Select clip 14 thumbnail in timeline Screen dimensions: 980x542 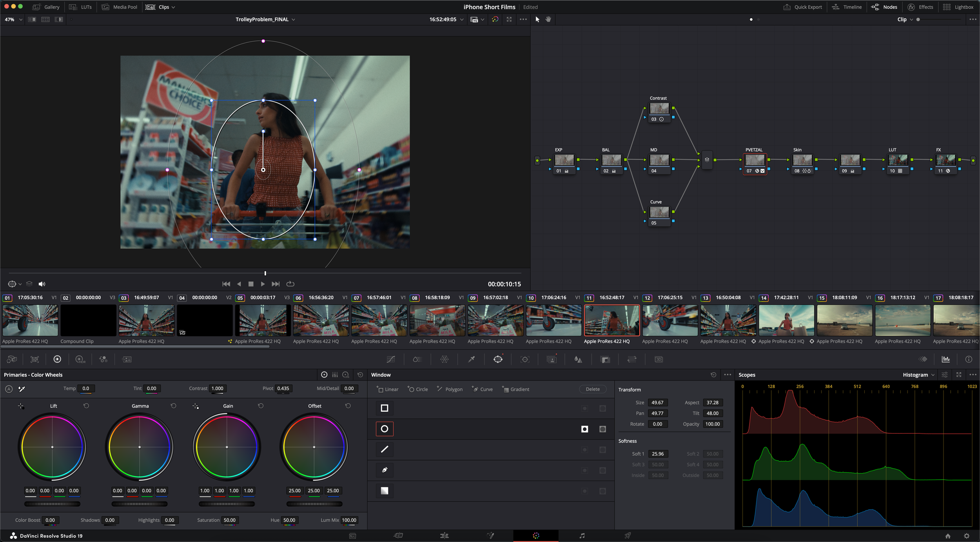pos(786,320)
